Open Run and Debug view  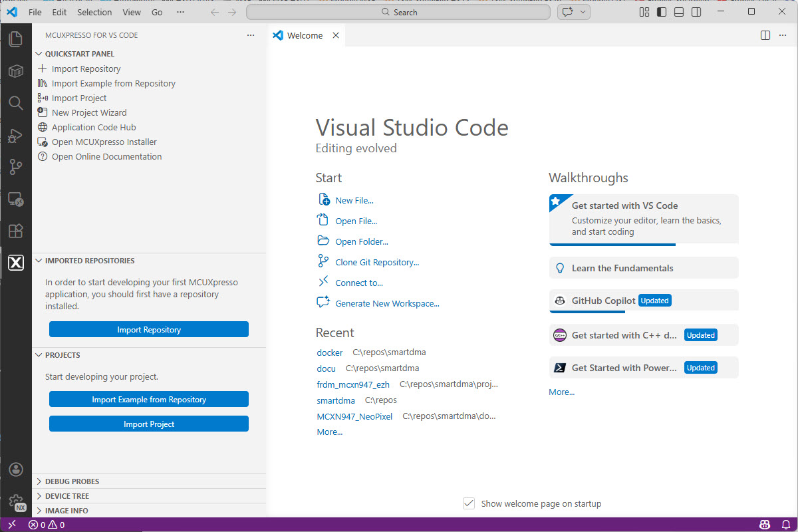coord(15,135)
